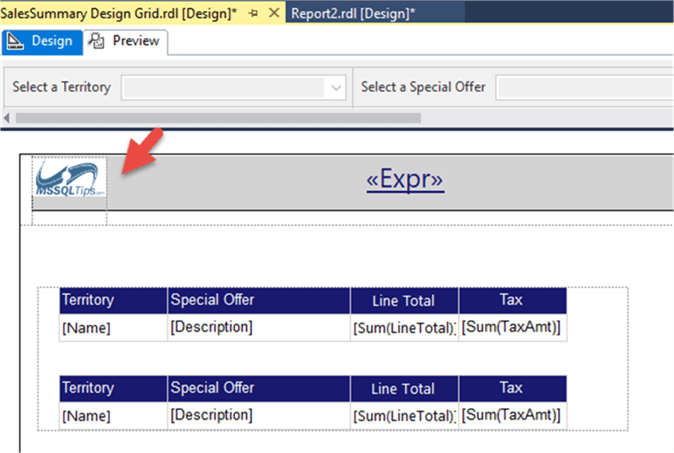The width and height of the screenshot is (674, 453).
Task: Select the second table's Line Total header
Action: 404,389
